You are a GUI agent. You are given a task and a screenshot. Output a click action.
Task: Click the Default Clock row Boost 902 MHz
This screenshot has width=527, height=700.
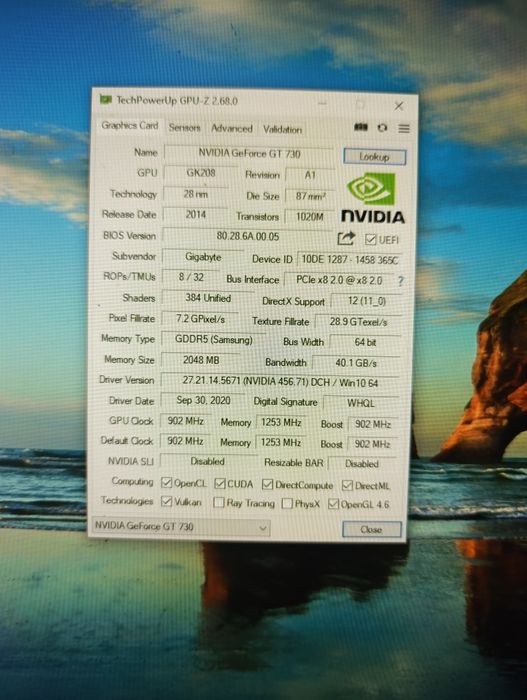pos(372,444)
